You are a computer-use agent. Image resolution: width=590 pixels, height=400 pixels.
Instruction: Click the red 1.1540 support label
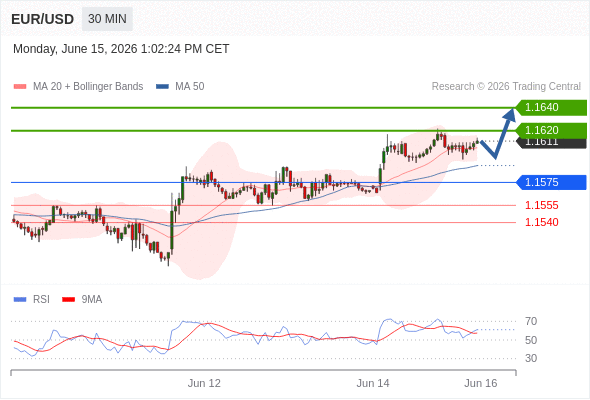[x=542, y=222]
